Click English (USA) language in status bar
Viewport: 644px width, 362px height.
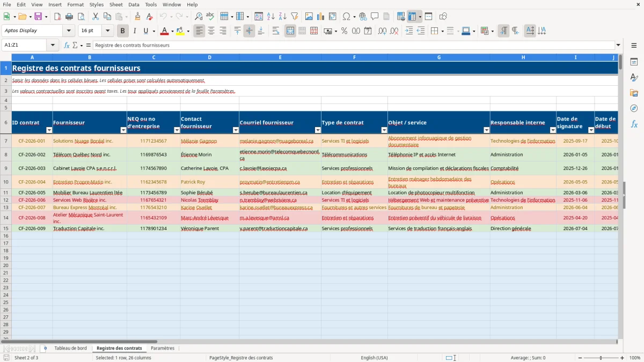[x=374, y=358]
